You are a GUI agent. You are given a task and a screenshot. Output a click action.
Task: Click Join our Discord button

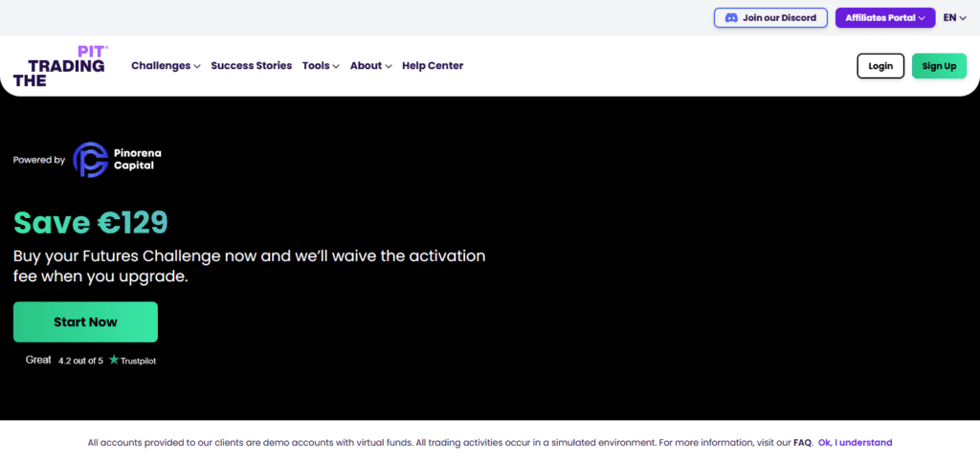[770, 18]
